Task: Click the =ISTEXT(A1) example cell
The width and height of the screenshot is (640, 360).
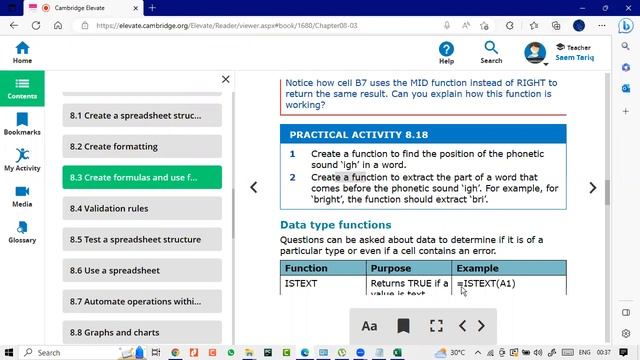Action: click(509, 285)
